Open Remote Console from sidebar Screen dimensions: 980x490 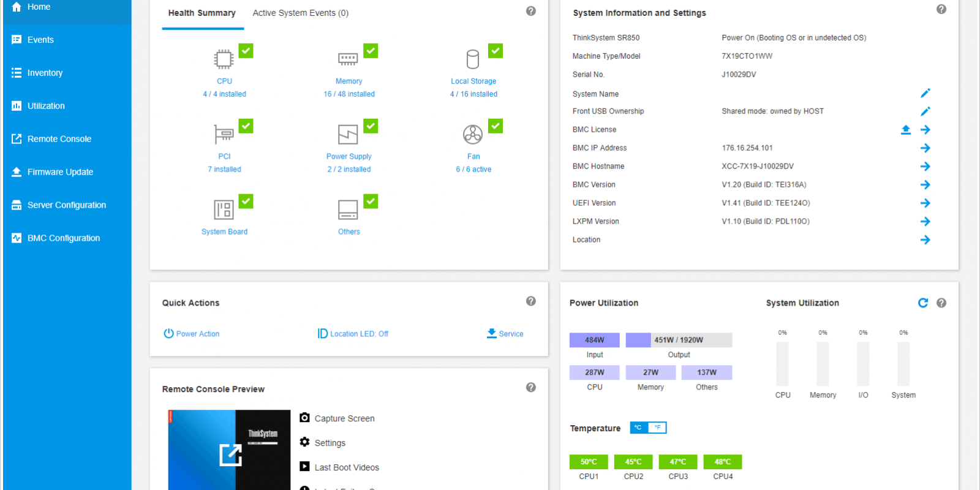pyautogui.click(x=67, y=139)
